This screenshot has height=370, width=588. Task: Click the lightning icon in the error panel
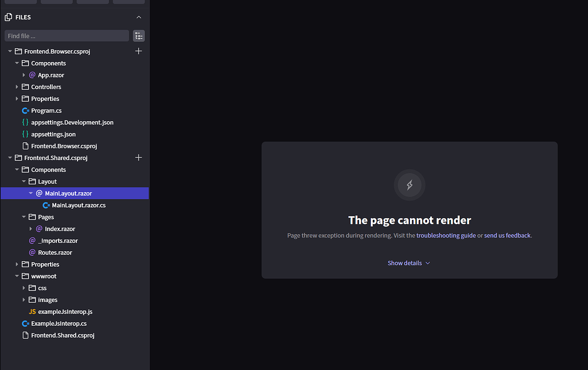tap(409, 185)
